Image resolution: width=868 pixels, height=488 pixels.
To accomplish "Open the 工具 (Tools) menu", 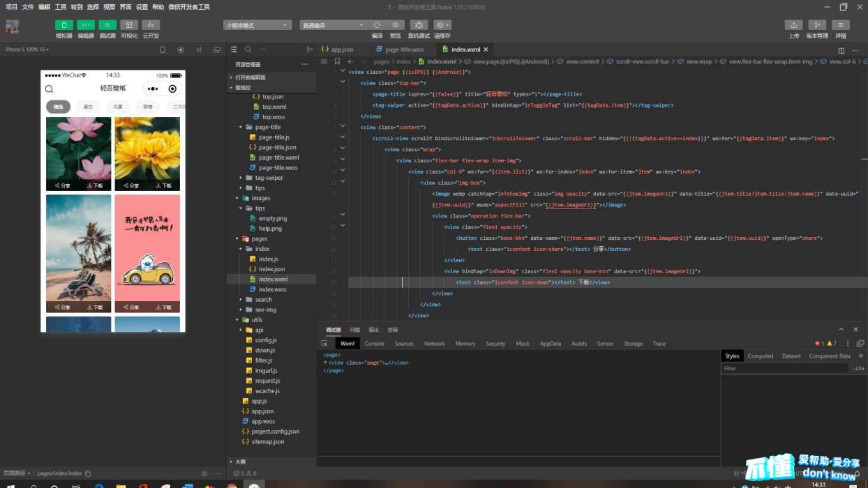I will pyautogui.click(x=61, y=7).
